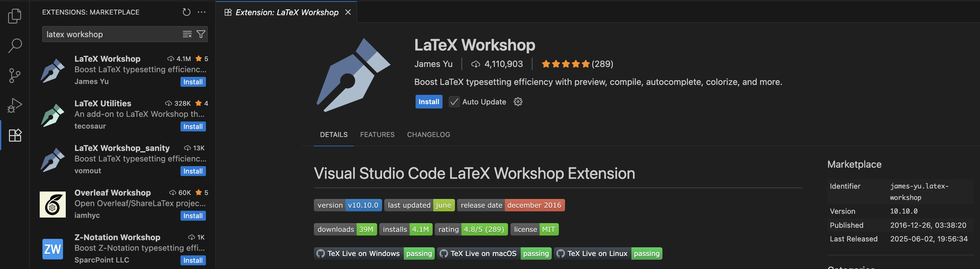
Task: Click TeX Live on macOS passing badge
Action: (x=494, y=254)
